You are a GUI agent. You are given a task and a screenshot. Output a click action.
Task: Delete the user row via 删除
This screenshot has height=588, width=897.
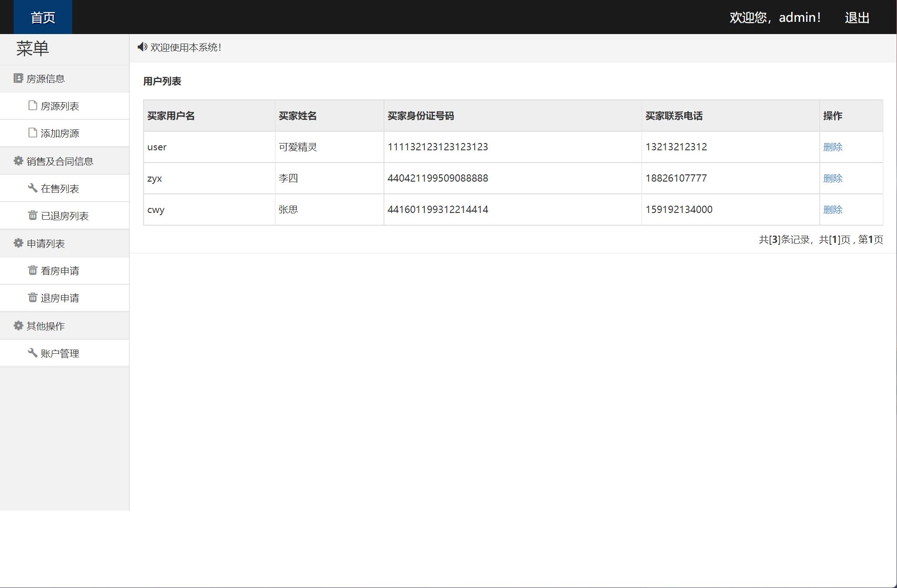(x=832, y=147)
